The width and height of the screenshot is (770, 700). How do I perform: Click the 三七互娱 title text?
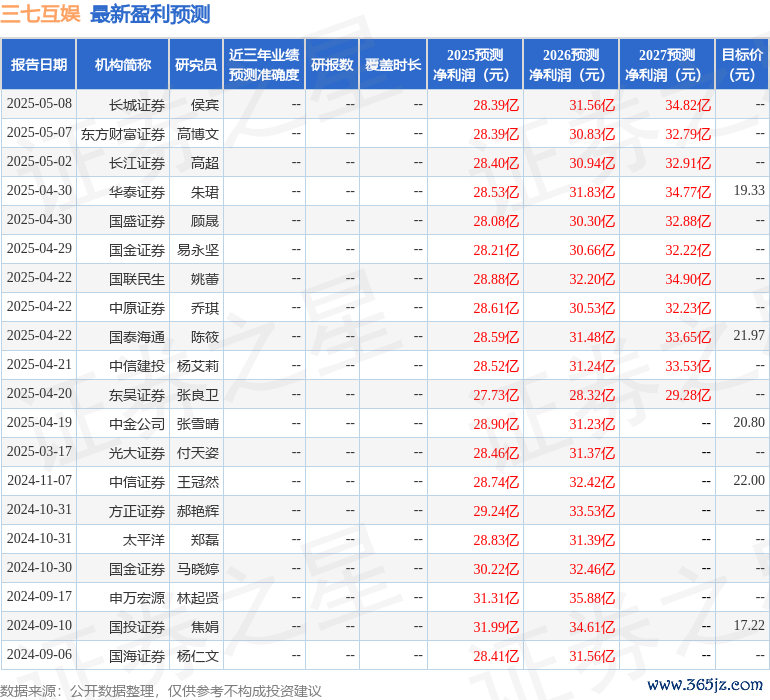pos(40,14)
